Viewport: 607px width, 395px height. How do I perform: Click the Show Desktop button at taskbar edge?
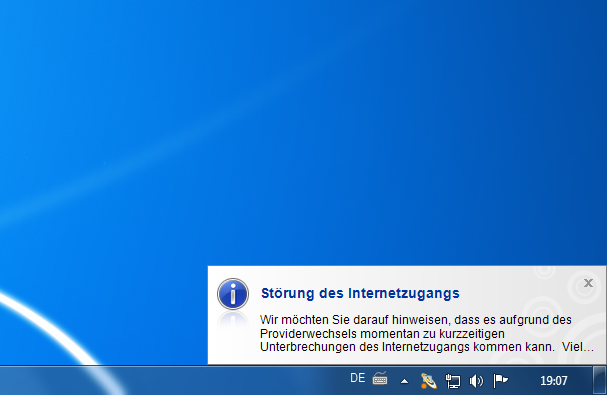(x=600, y=380)
